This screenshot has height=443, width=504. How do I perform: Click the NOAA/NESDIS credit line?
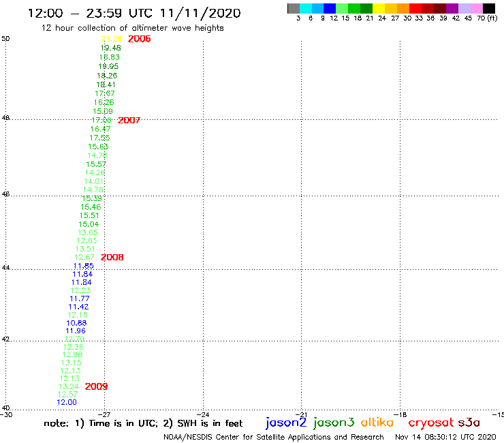tap(274, 438)
